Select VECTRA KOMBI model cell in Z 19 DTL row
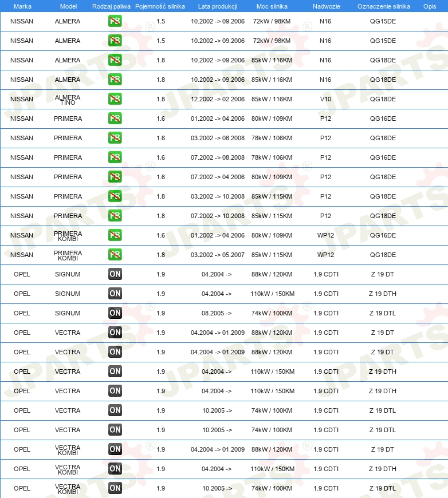The image size is (448, 498). [x=68, y=489]
